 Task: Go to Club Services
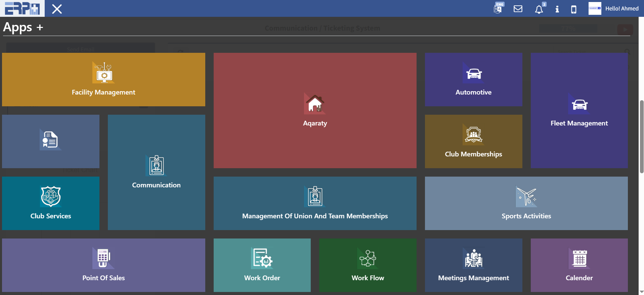pos(51,203)
